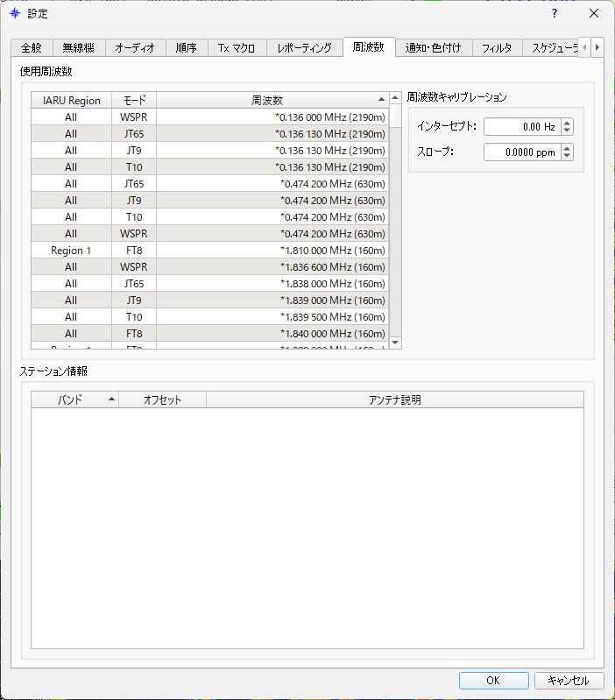Open the 無線機 tab

tap(79, 48)
